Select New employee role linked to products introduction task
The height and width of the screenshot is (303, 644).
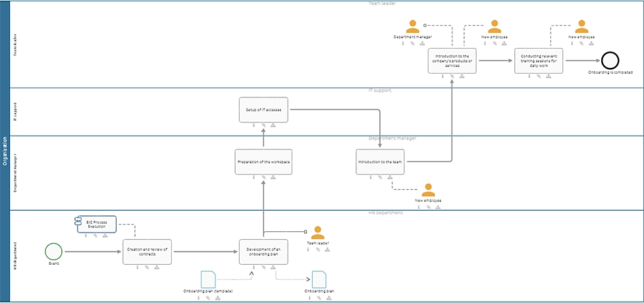[x=495, y=26]
